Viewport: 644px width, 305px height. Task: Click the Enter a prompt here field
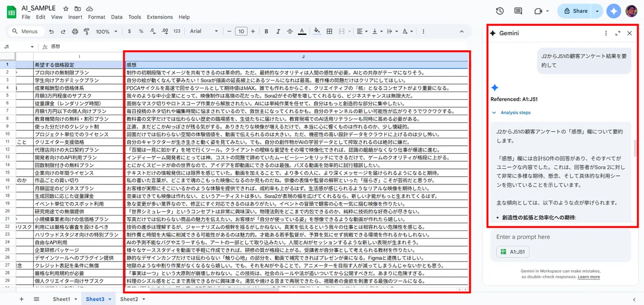coord(561,237)
